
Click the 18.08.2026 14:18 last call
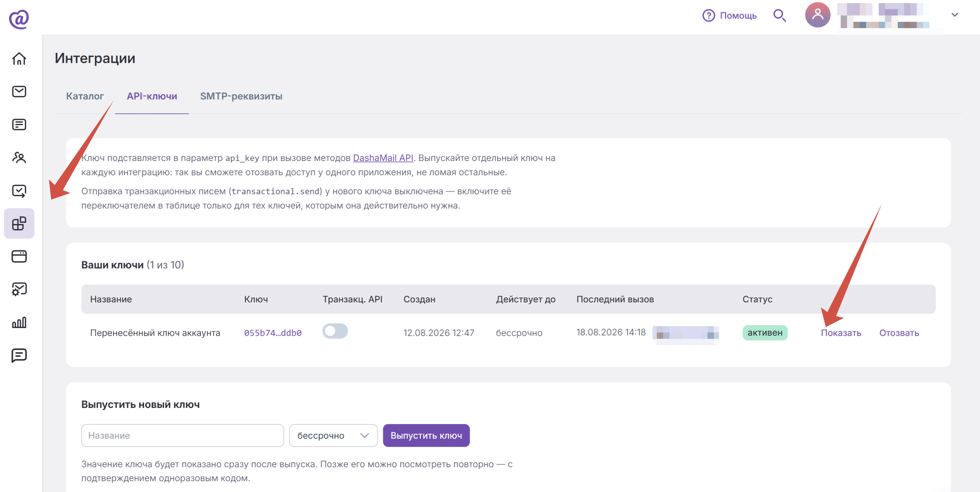(611, 332)
